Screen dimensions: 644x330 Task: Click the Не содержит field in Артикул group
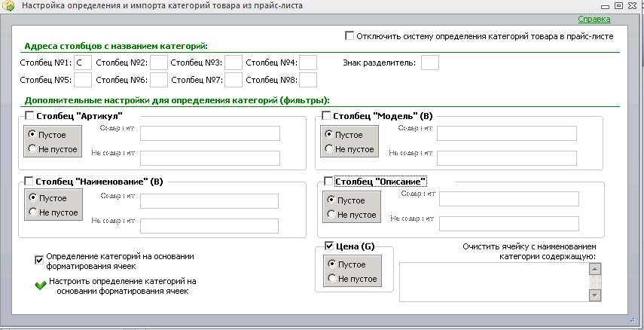point(210,158)
